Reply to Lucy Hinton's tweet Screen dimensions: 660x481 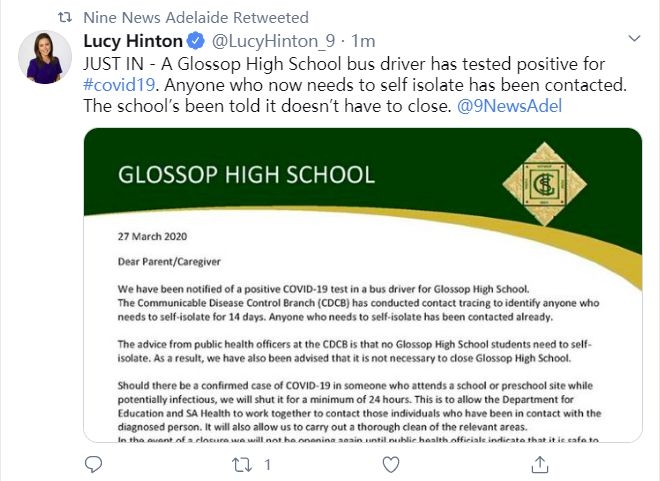[x=93, y=464]
